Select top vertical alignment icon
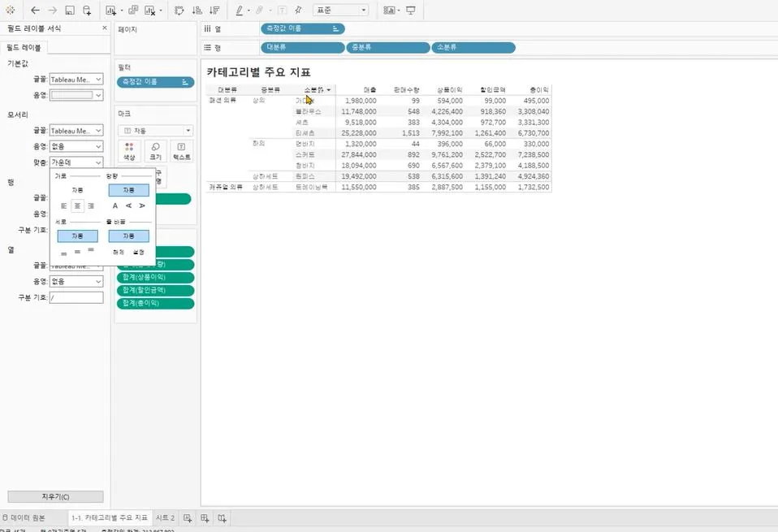Screen dimensions: 778x532 tap(91, 251)
